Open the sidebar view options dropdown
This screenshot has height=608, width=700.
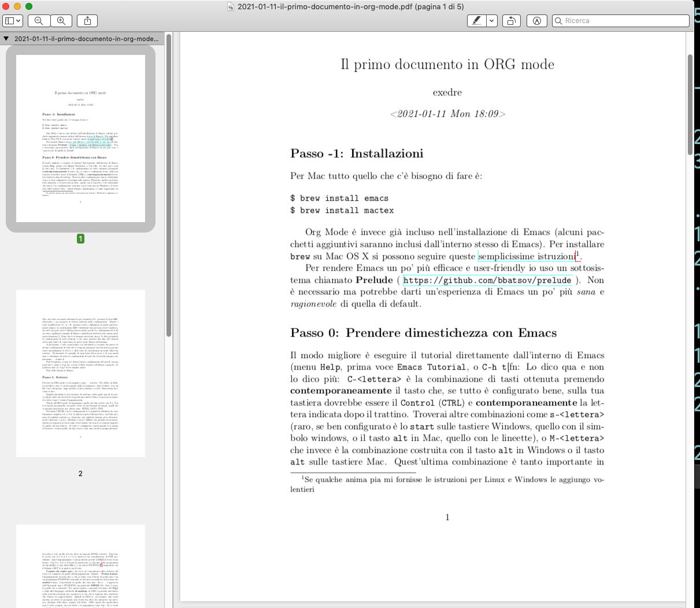(x=19, y=20)
